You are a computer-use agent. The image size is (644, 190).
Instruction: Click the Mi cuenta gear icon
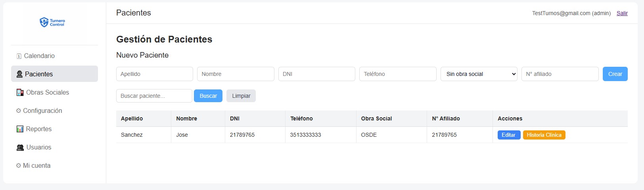pyautogui.click(x=18, y=166)
